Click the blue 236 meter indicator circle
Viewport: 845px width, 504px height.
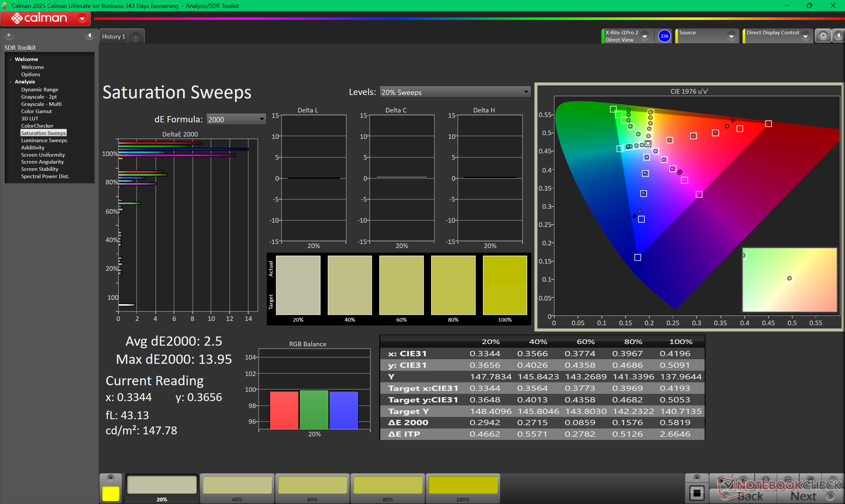pyautogui.click(x=664, y=36)
